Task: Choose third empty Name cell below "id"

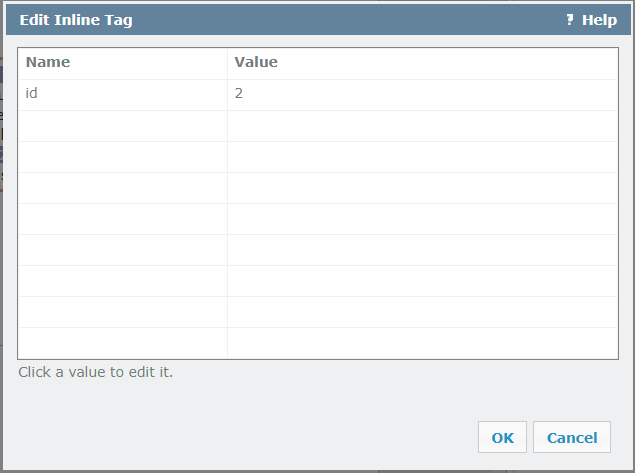Action: [x=122, y=187]
